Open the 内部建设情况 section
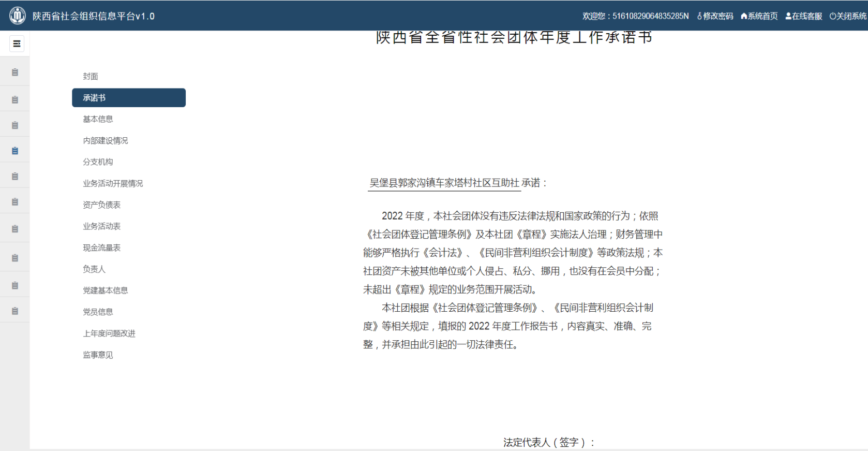 pyautogui.click(x=106, y=141)
